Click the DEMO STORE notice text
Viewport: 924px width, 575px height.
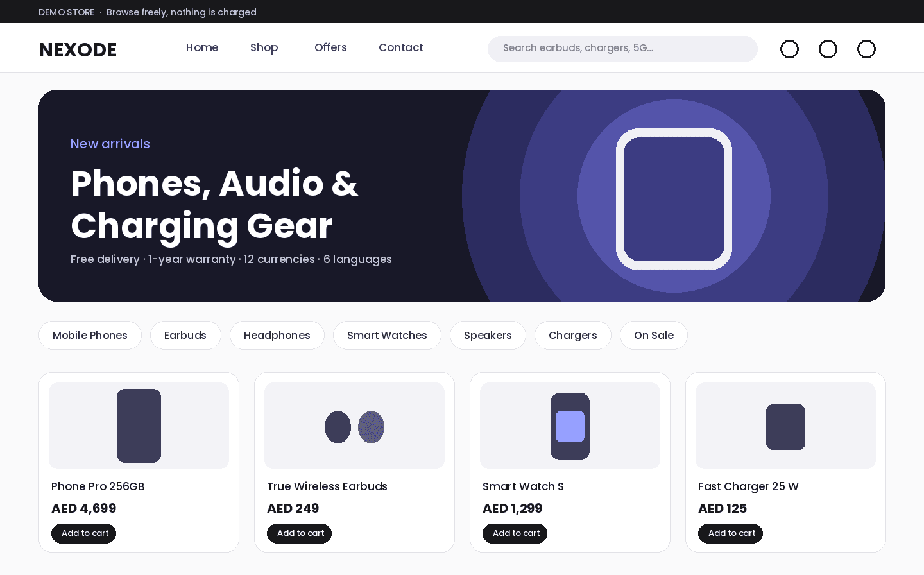(148, 12)
